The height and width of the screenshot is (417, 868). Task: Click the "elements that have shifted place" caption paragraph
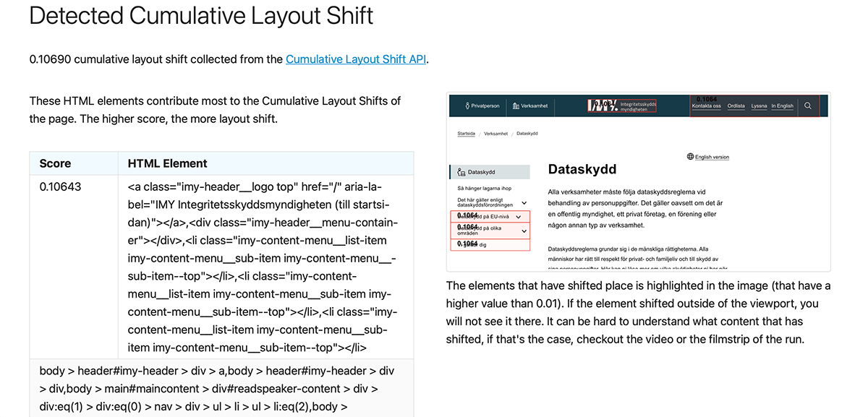click(x=639, y=312)
